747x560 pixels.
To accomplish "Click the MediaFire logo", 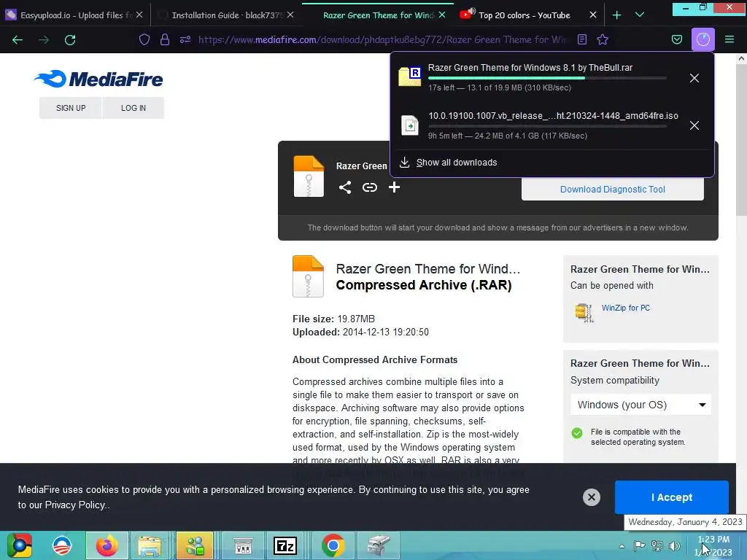I will (98, 79).
